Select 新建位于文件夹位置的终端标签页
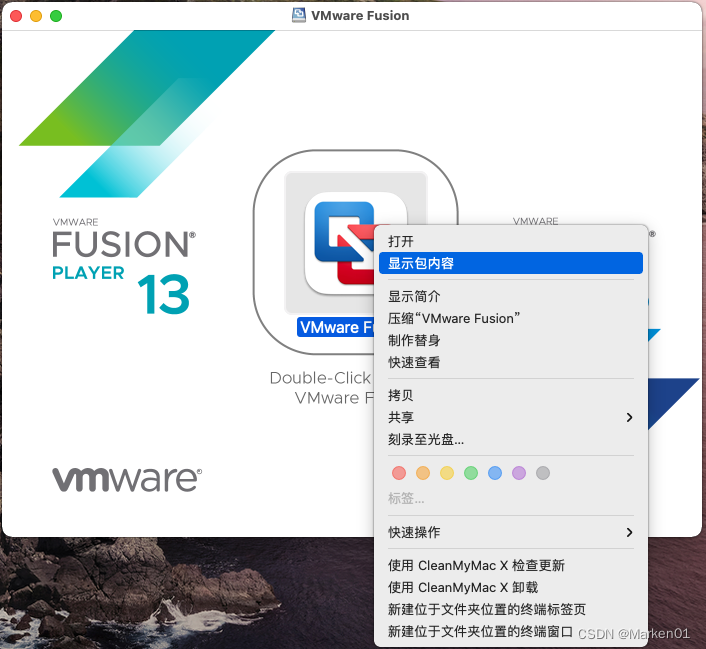 coord(511,609)
